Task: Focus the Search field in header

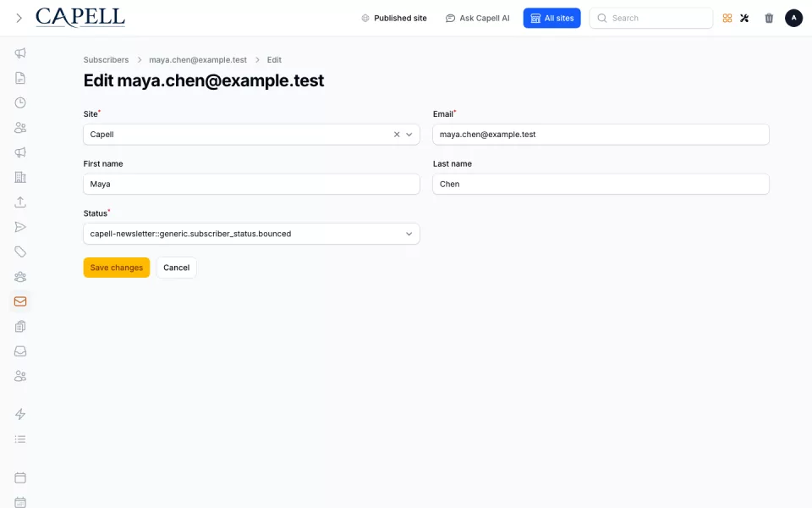Action: 651,18
